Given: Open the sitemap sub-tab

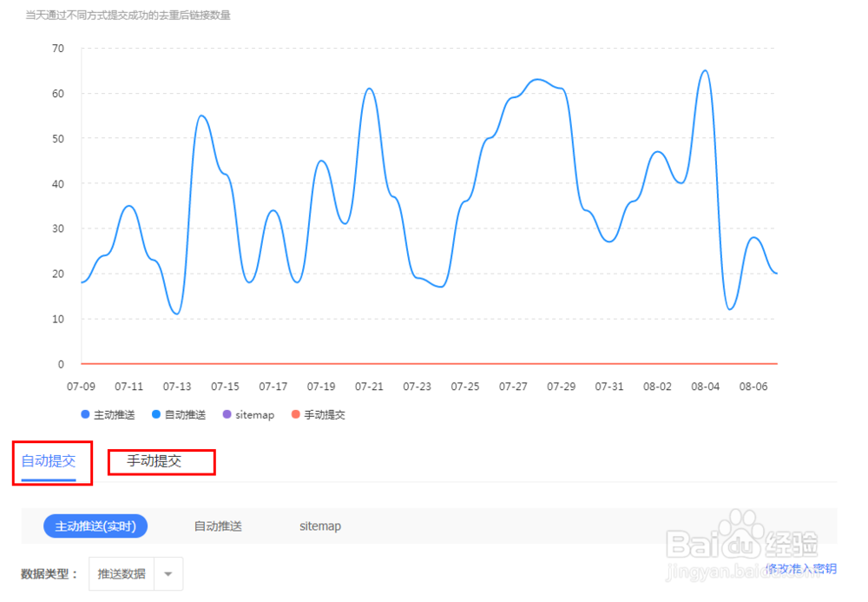Looking at the screenshot, I should pyautogui.click(x=319, y=526).
